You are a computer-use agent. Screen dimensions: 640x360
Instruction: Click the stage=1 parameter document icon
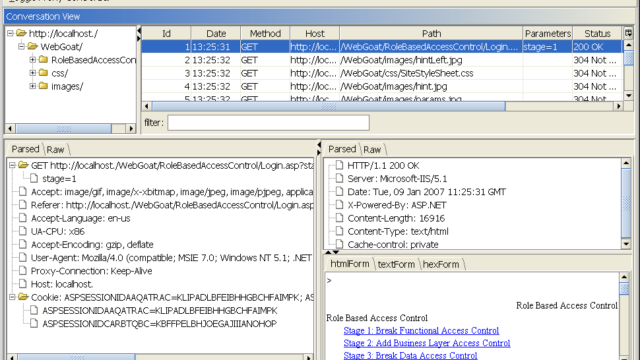pos(34,178)
